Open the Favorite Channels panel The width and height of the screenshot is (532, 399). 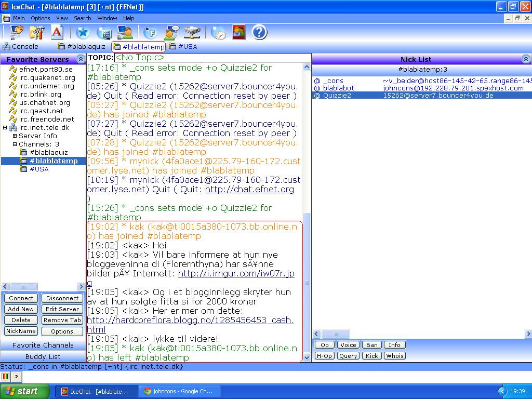(x=43, y=345)
